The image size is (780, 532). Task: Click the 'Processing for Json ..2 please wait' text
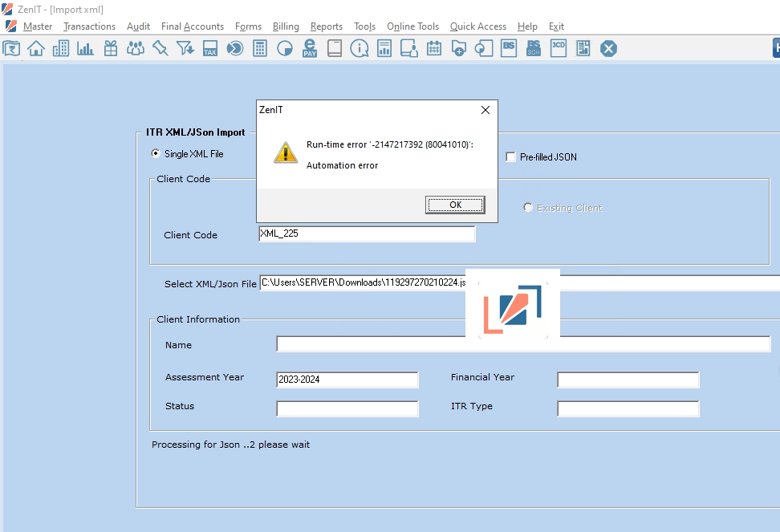point(231,445)
